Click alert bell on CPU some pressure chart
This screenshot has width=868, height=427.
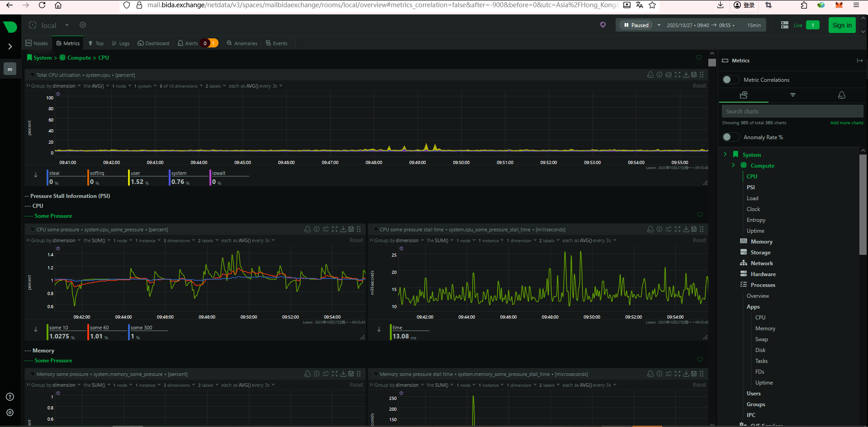click(x=308, y=230)
